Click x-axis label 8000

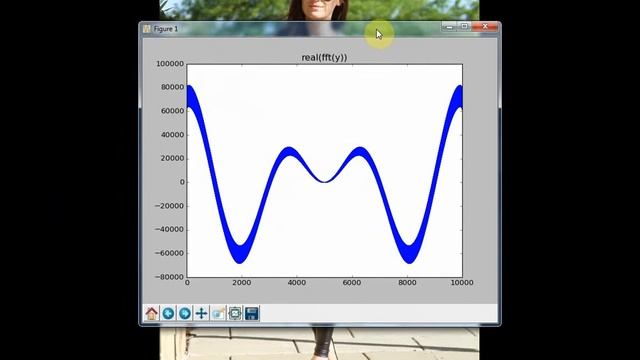[407, 282]
